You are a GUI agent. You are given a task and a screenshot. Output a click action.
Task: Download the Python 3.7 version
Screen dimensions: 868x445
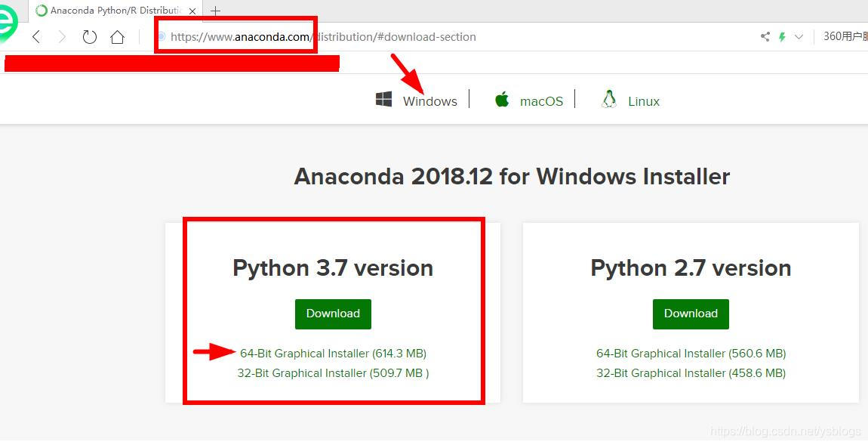[334, 314]
